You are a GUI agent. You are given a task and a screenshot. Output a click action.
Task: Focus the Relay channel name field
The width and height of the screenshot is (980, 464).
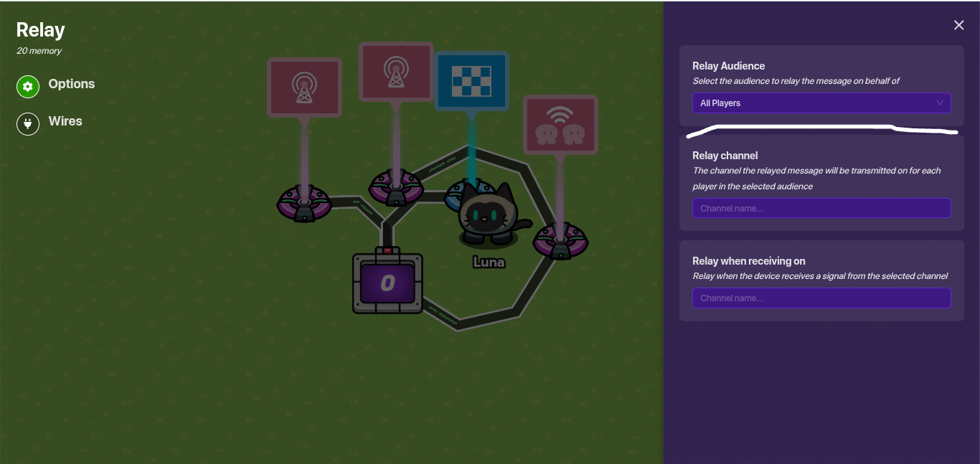pyautogui.click(x=821, y=209)
